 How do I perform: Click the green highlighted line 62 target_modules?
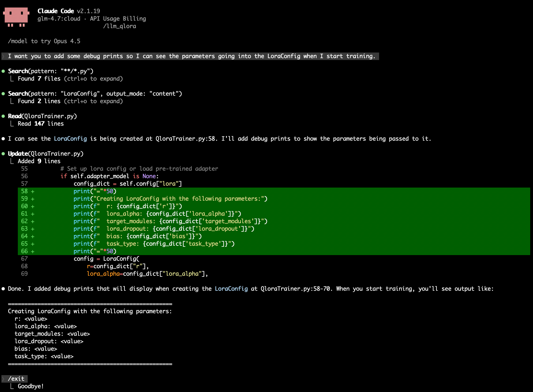tap(170, 221)
